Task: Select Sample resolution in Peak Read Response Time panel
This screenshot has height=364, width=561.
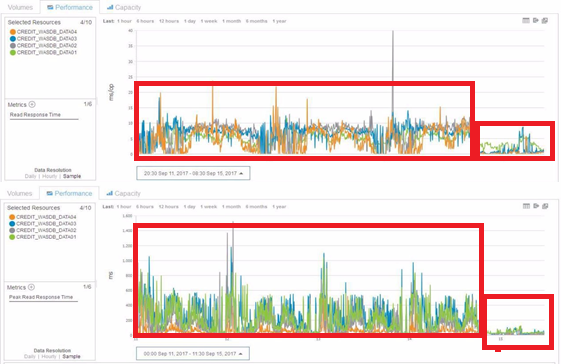Action: tap(71, 356)
